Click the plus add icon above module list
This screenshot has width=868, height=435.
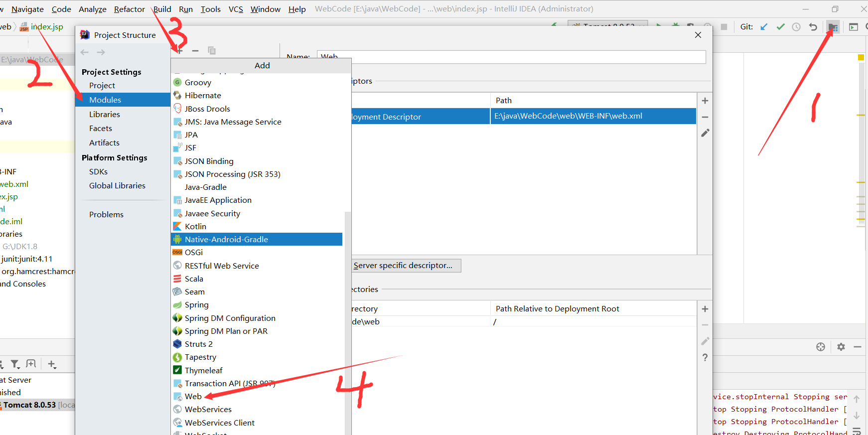[x=179, y=50]
